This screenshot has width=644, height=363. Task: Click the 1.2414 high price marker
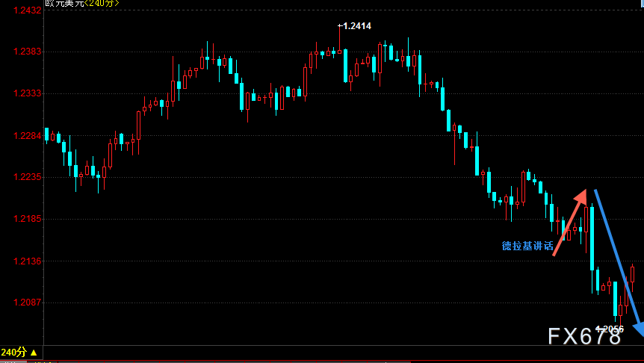(355, 26)
